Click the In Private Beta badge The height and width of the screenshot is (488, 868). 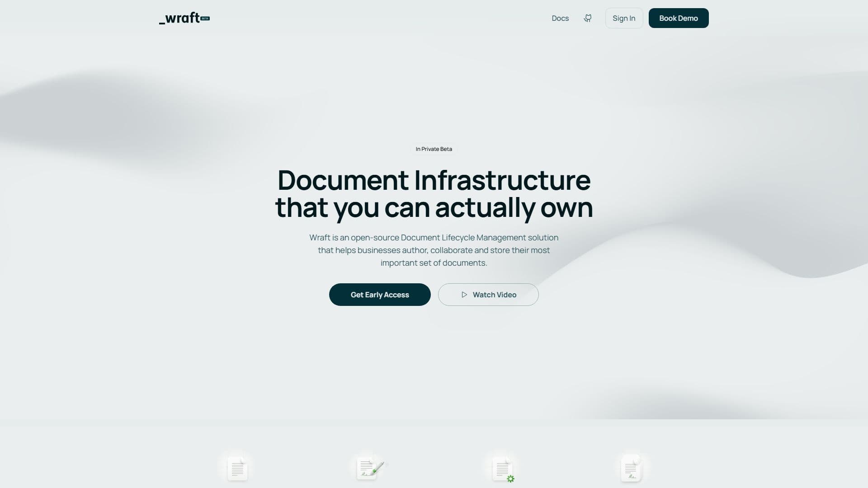point(434,149)
